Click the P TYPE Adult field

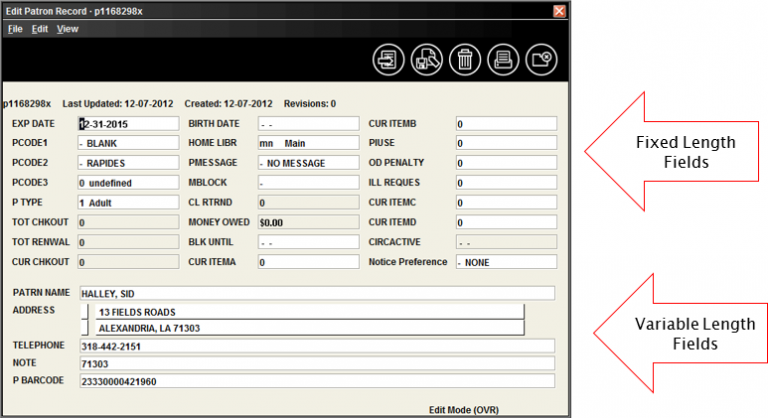(127, 202)
